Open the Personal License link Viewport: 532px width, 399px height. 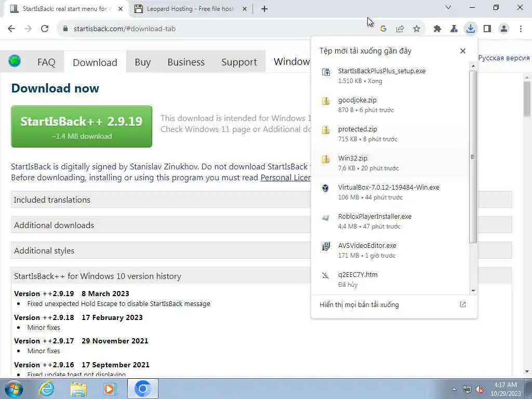click(x=286, y=178)
